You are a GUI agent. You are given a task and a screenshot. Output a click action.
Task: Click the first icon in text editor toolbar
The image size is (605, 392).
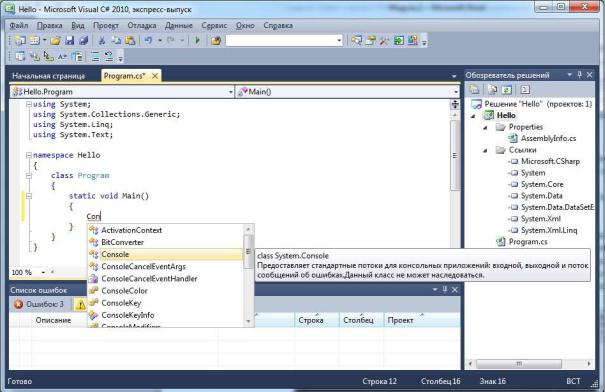tap(20, 56)
